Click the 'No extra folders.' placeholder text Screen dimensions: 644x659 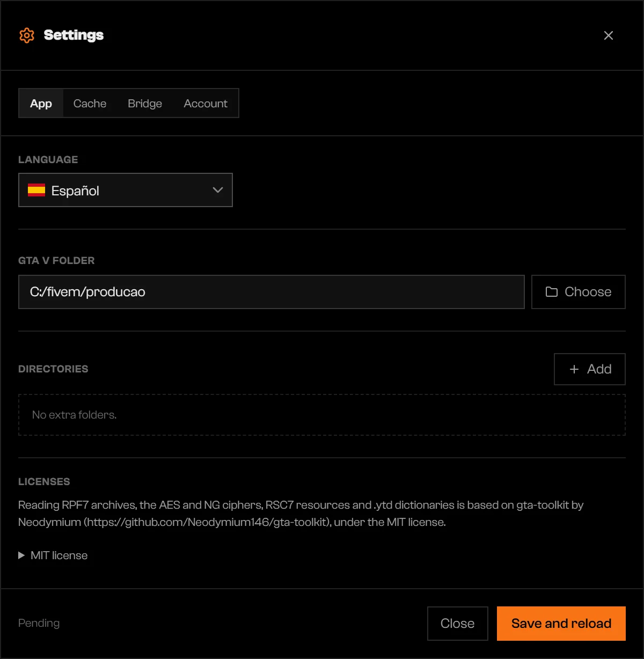coord(74,415)
